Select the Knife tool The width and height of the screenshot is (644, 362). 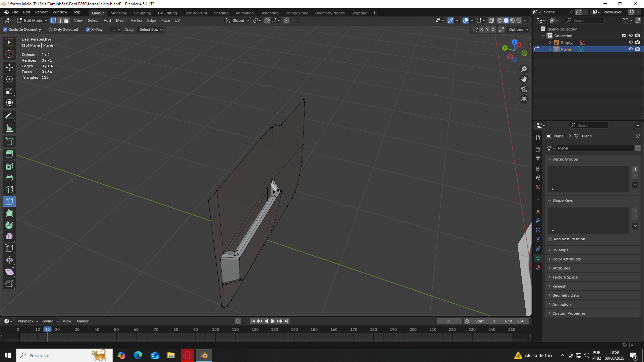[9, 201]
